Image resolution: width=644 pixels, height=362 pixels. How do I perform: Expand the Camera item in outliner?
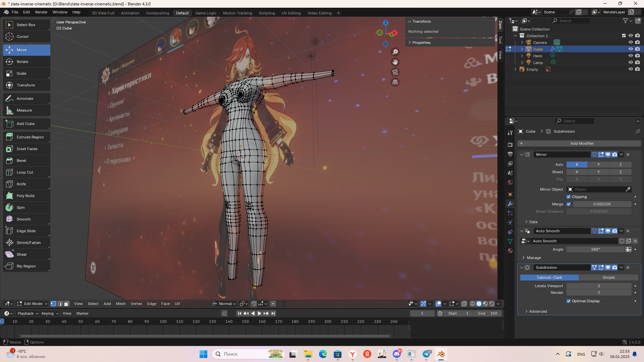[522, 43]
